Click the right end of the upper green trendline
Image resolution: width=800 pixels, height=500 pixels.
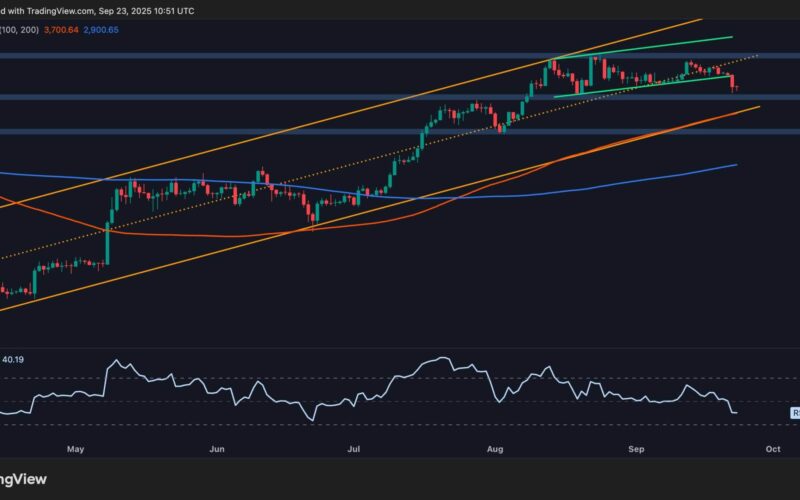731,37
